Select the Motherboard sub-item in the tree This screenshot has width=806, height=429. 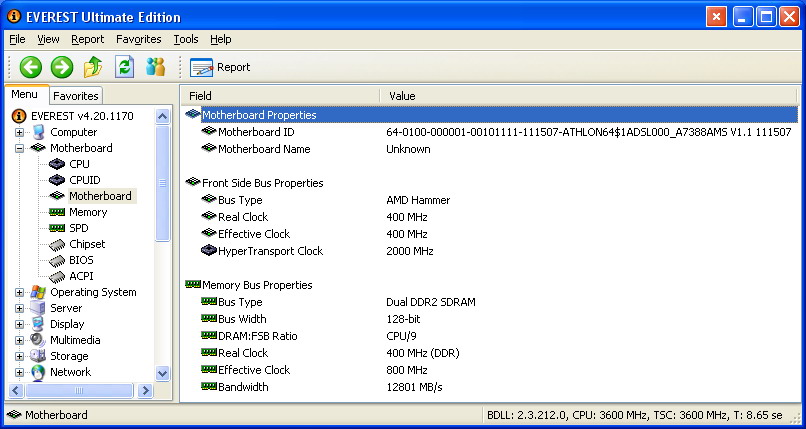coord(100,196)
